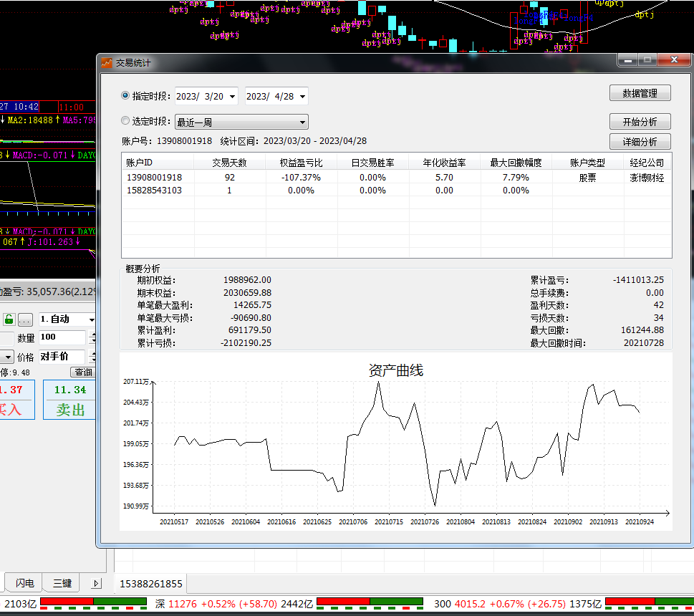Click the 最大回撤幅度 column header
Image resolution: width=694 pixels, height=616 pixels.
(x=516, y=163)
